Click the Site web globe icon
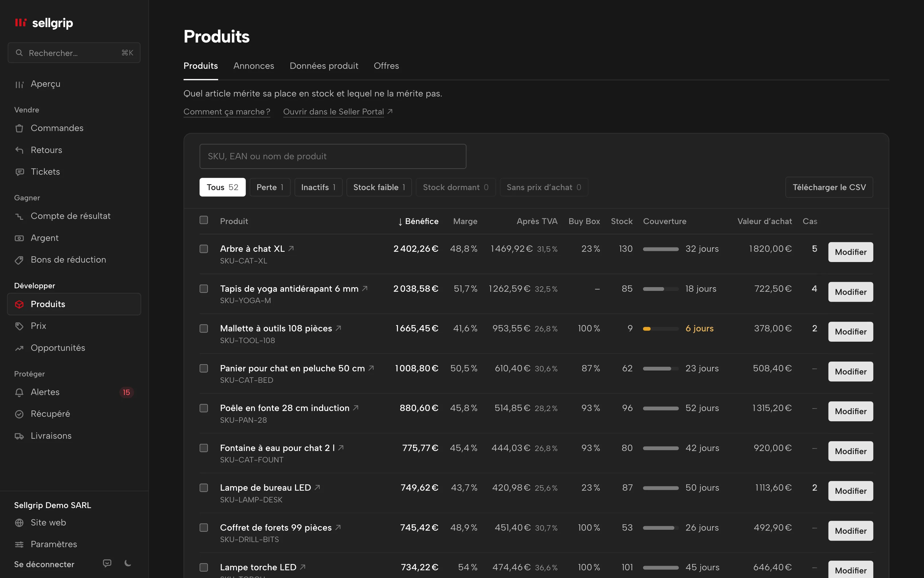 tap(19, 523)
